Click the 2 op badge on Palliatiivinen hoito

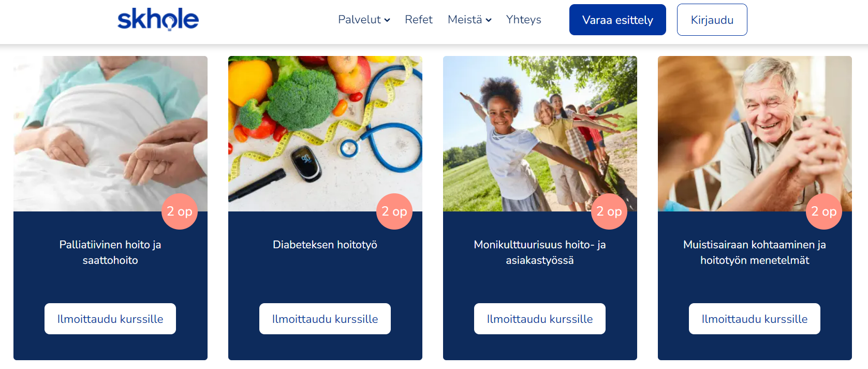(x=180, y=211)
